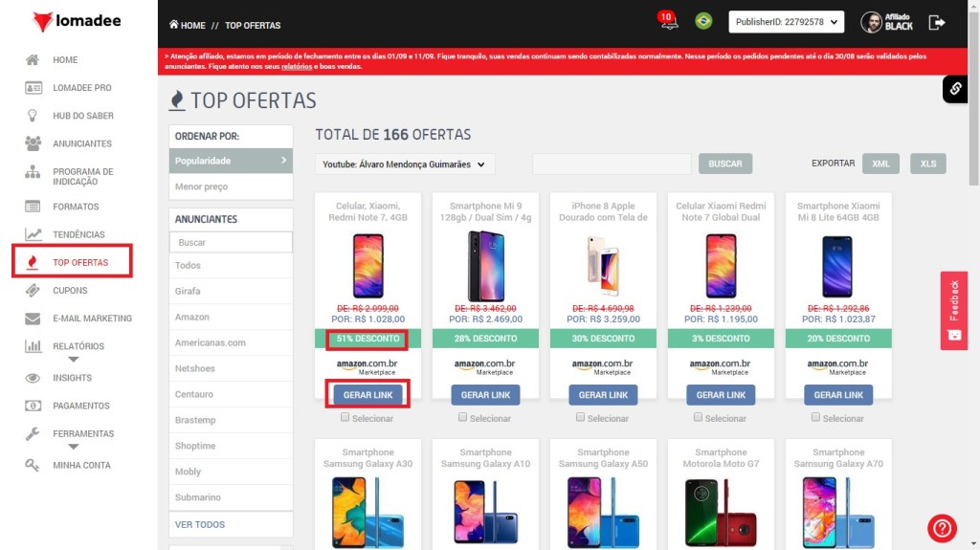Expand the Relatórios sidebar menu
The height and width of the screenshot is (550, 980).
(73, 360)
